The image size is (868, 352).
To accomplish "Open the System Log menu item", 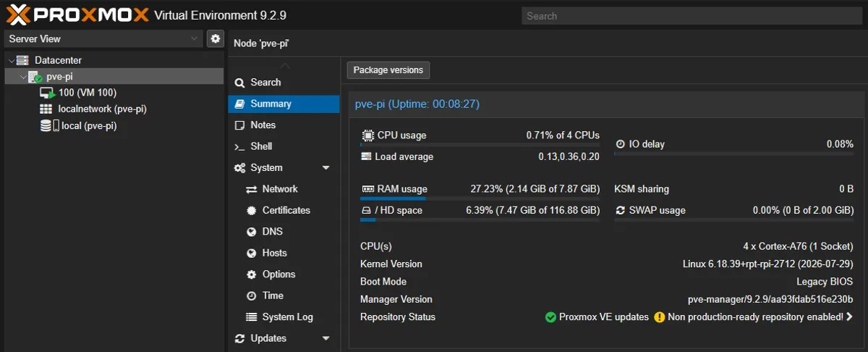I will point(284,317).
